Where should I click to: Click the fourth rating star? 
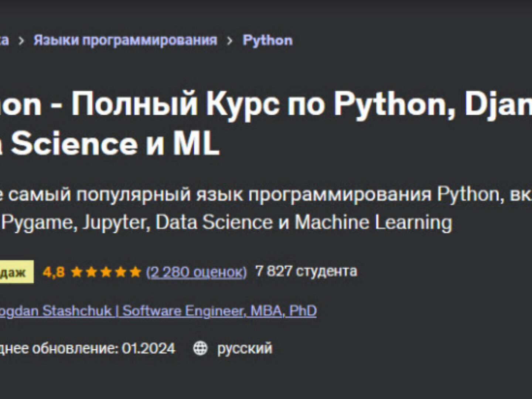coord(121,272)
